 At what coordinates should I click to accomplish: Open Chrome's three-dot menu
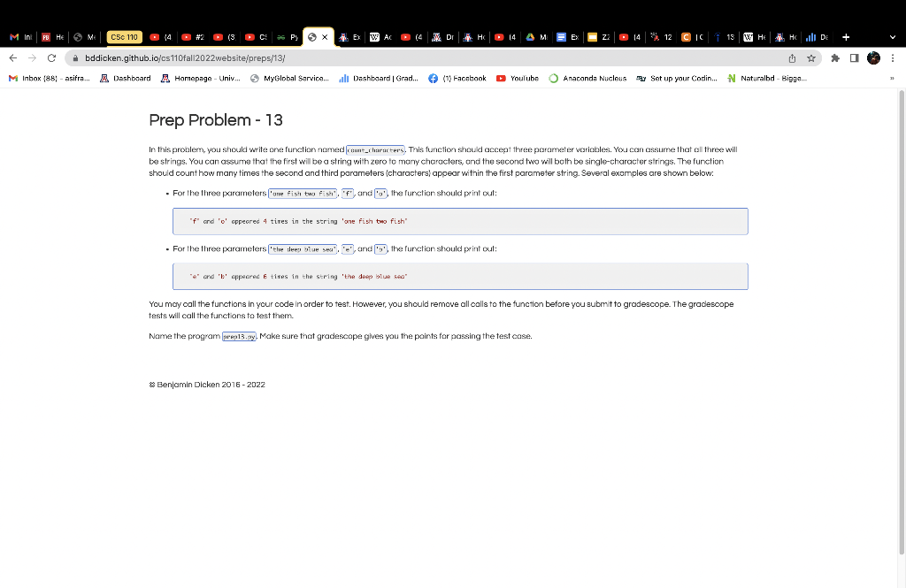pos(893,57)
